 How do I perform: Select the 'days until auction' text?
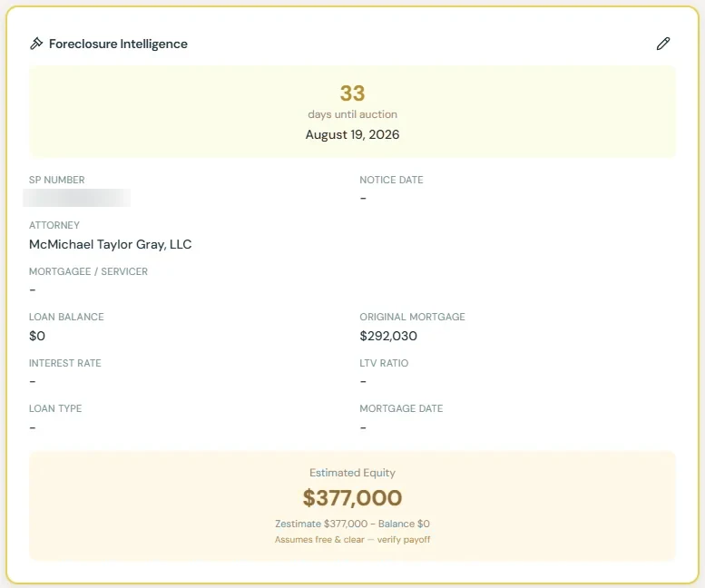[352, 114]
